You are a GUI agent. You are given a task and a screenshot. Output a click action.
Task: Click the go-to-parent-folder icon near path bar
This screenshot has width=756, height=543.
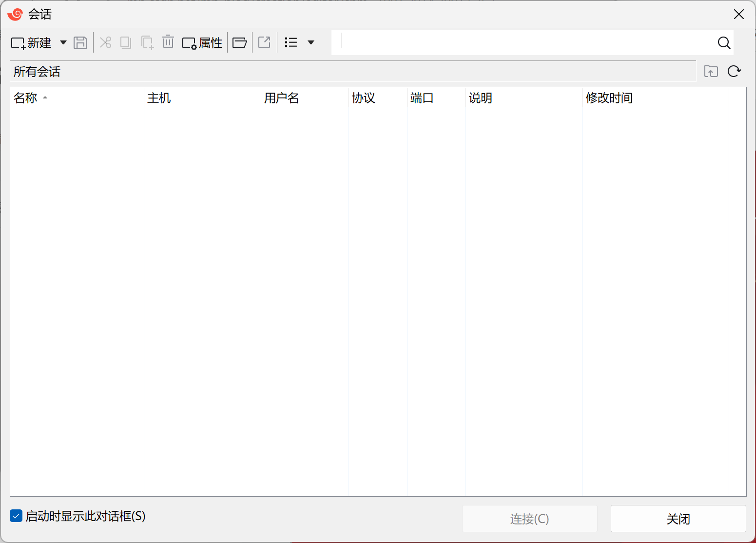tap(711, 71)
